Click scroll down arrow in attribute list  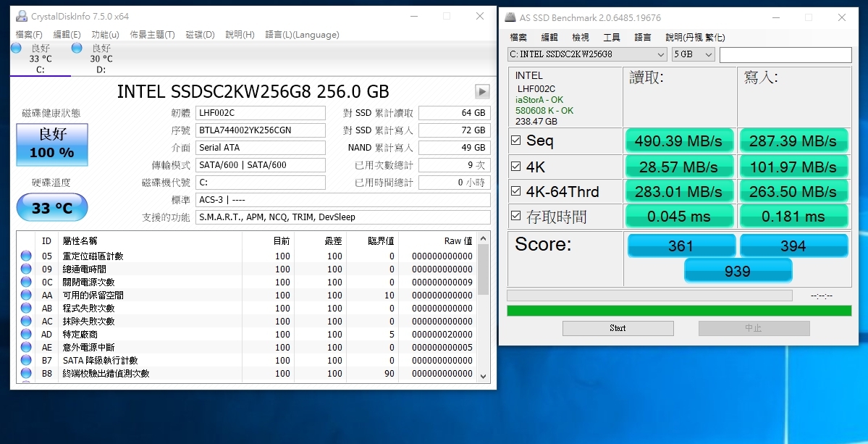point(484,376)
